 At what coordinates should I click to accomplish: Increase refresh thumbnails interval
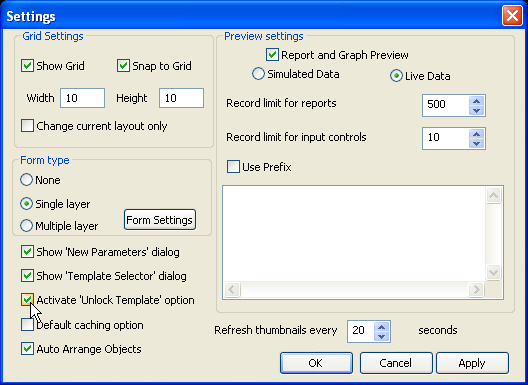pyautogui.click(x=382, y=327)
